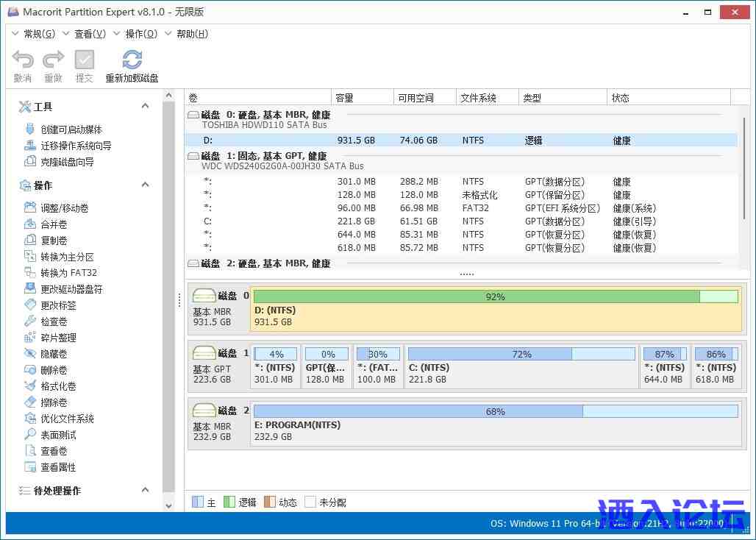756x540 pixels.
Task: Open the 迁移操作系统向导 wizard icon
Action: point(30,145)
